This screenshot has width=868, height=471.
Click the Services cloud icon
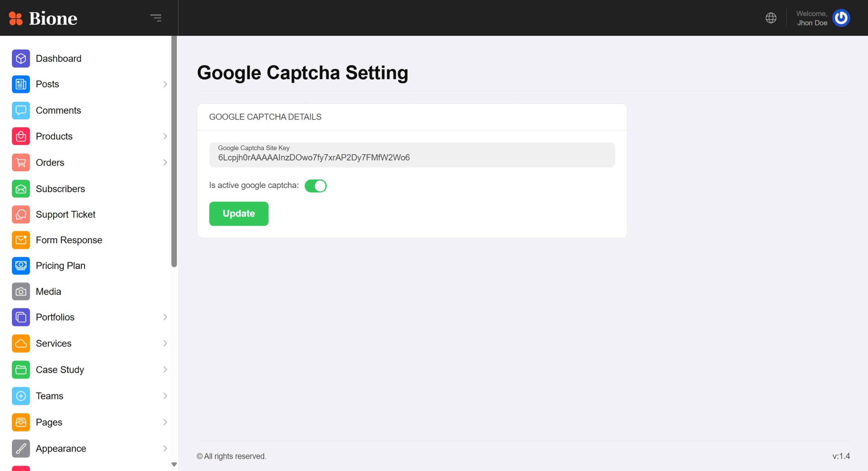(x=21, y=343)
